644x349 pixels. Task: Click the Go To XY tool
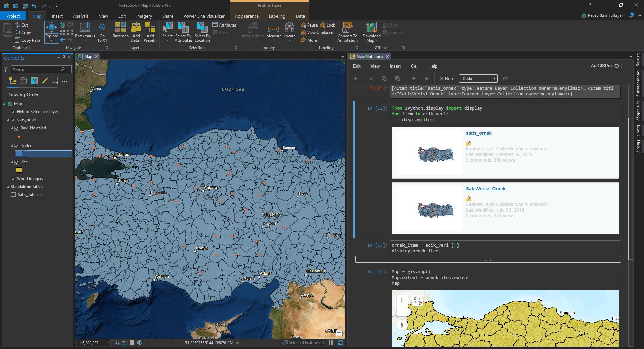[102, 32]
